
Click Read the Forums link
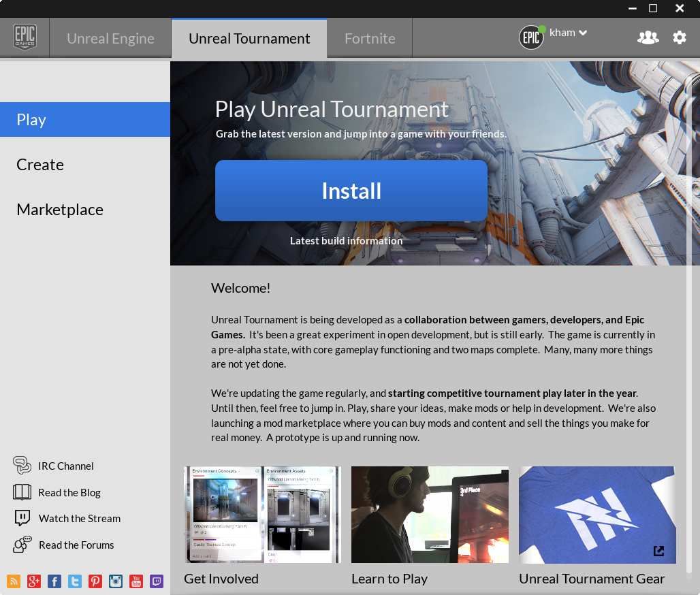[x=63, y=545]
